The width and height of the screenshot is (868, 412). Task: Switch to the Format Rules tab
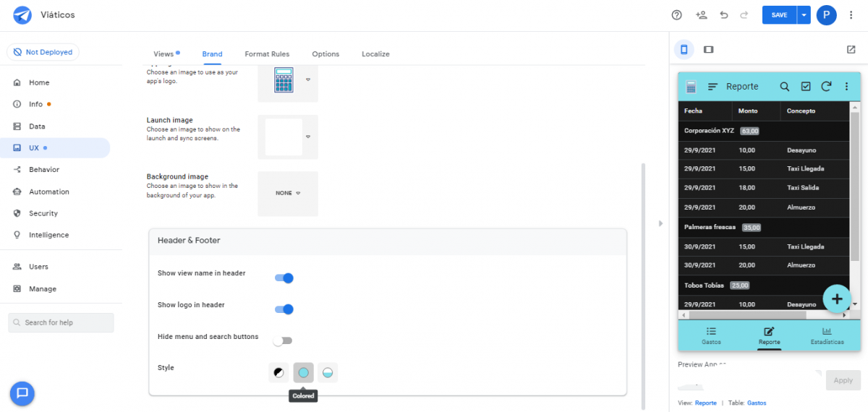[x=267, y=54]
